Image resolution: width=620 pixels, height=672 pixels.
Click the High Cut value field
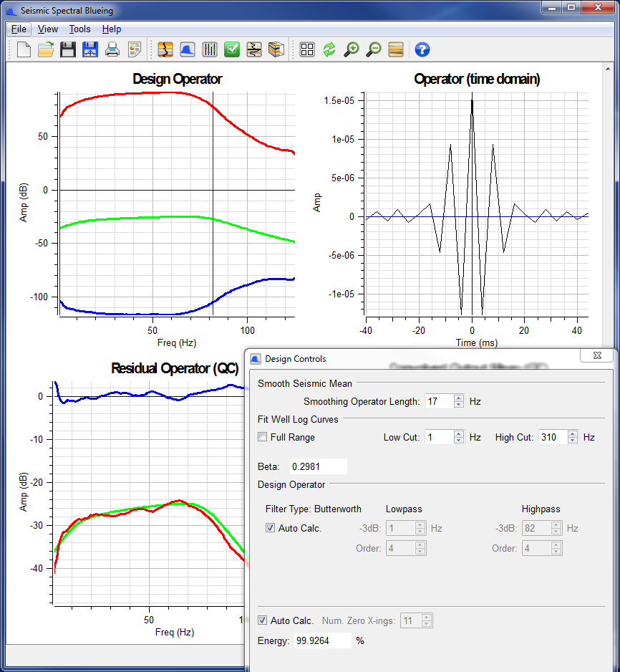[x=553, y=437]
